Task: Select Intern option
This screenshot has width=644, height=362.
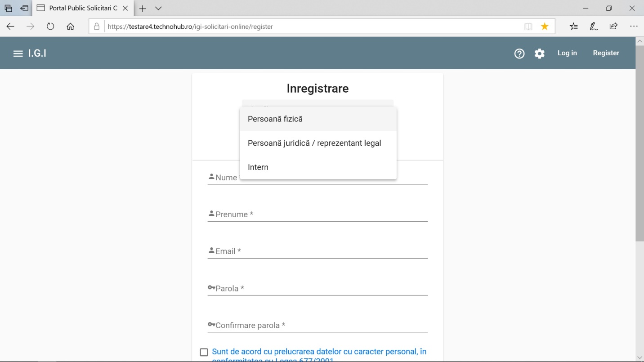Action: (318, 167)
